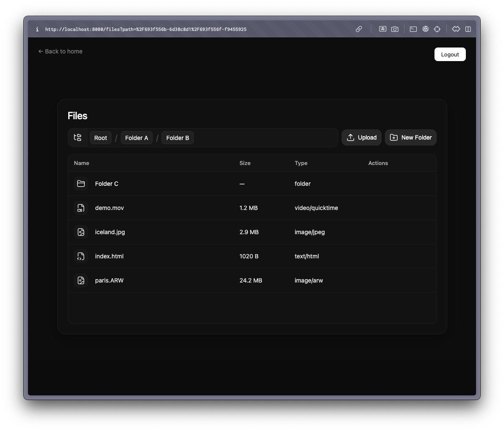Take a screenshot with the camera toolbar icon
The width and height of the screenshot is (504, 431).
[395, 29]
